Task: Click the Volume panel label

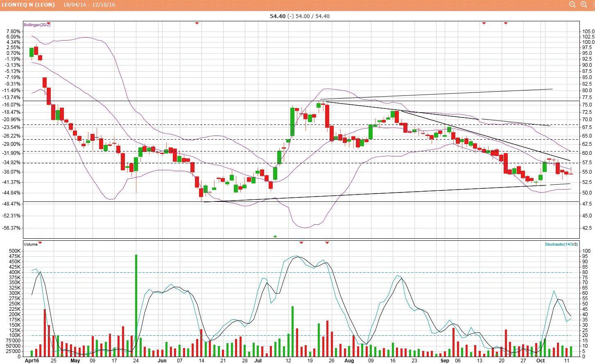Action: click(31, 244)
